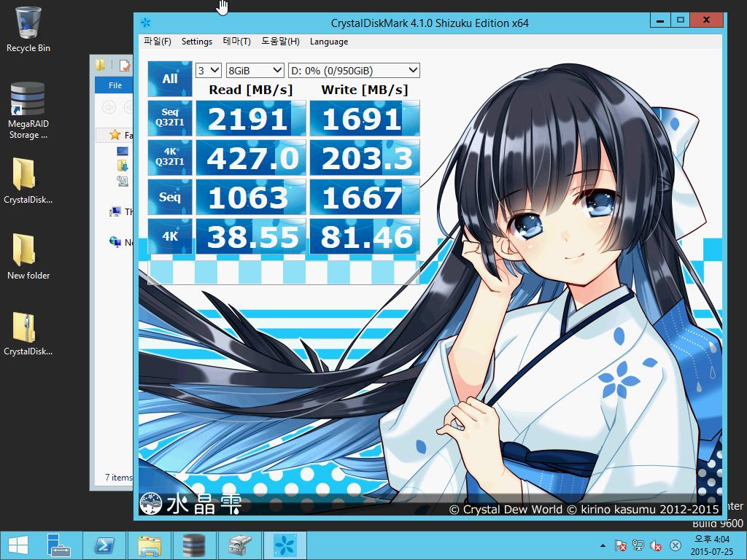Image resolution: width=747 pixels, height=560 pixels.
Task: Select the MegaRAID Storage desktop shortcut
Action: point(28,111)
